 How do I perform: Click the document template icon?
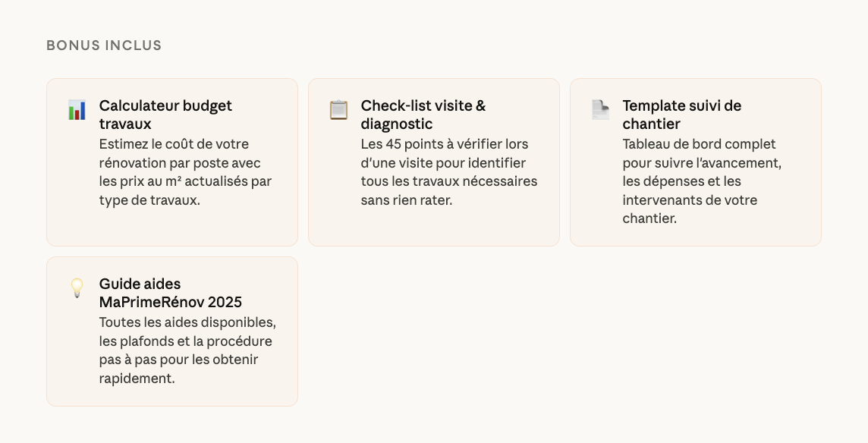[x=600, y=110]
